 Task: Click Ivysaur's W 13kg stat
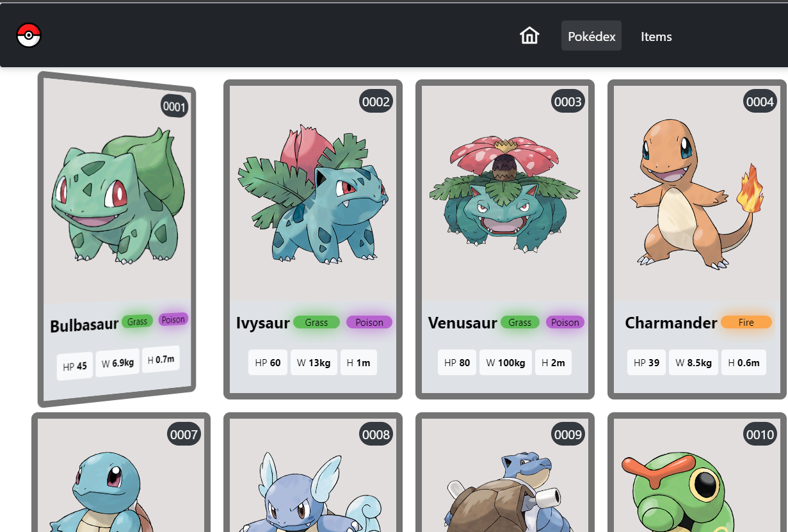click(314, 362)
